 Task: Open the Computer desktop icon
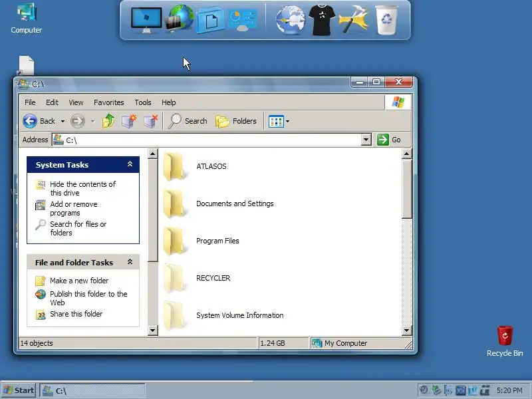pos(26,19)
